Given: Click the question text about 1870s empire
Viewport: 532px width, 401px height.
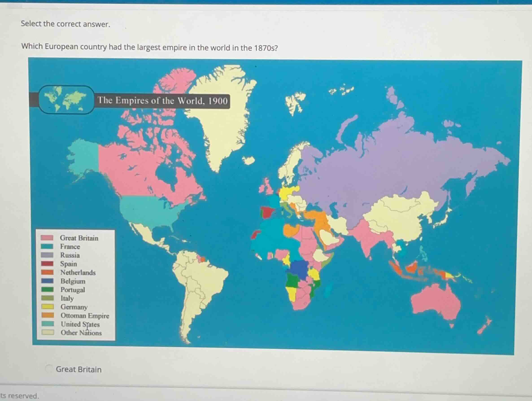Looking at the screenshot, I should click(x=150, y=47).
